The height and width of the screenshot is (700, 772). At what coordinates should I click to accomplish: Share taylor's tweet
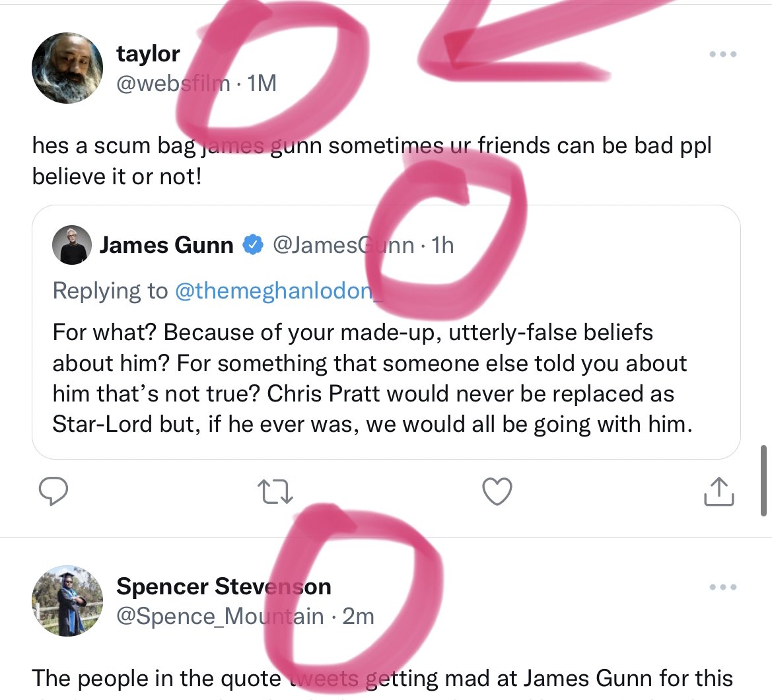[x=719, y=493]
